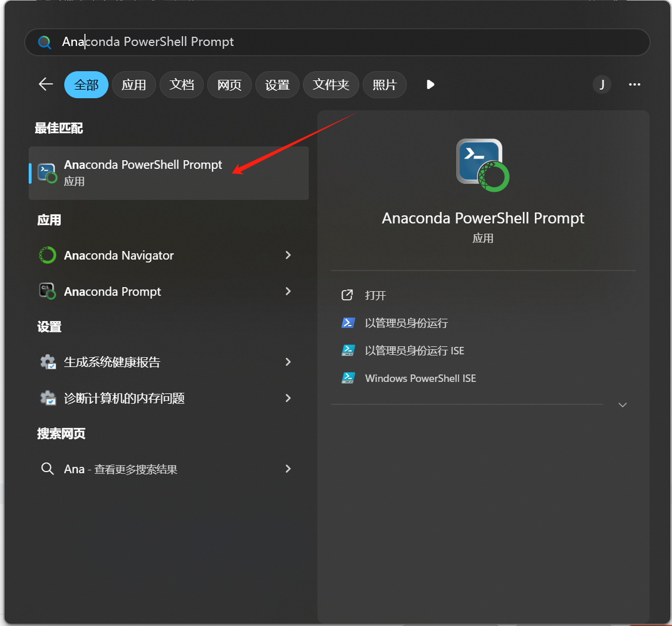672x626 pixels.
Task: Expand Anaconda Prompt result chevron
Action: click(x=288, y=291)
